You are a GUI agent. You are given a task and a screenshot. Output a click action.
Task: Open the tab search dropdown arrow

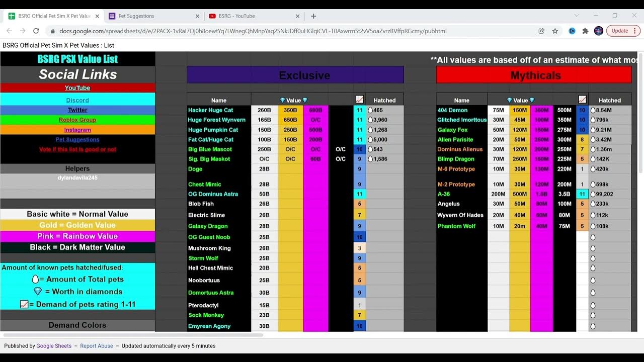click(577, 16)
